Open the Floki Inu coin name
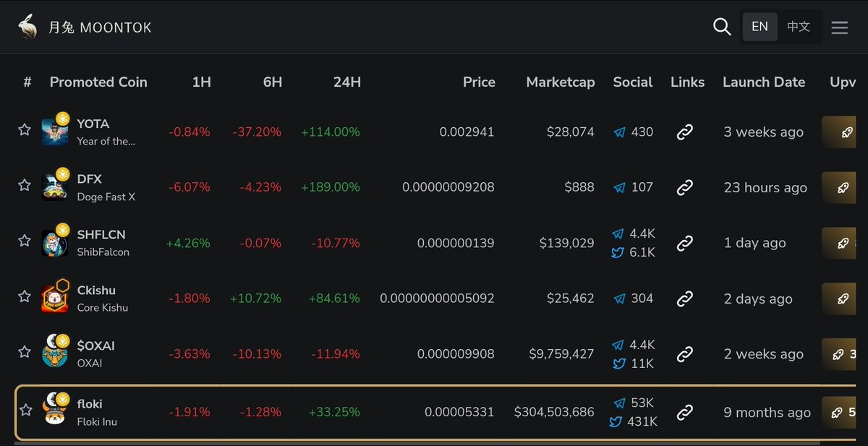This screenshot has height=446, width=868. coord(97,421)
